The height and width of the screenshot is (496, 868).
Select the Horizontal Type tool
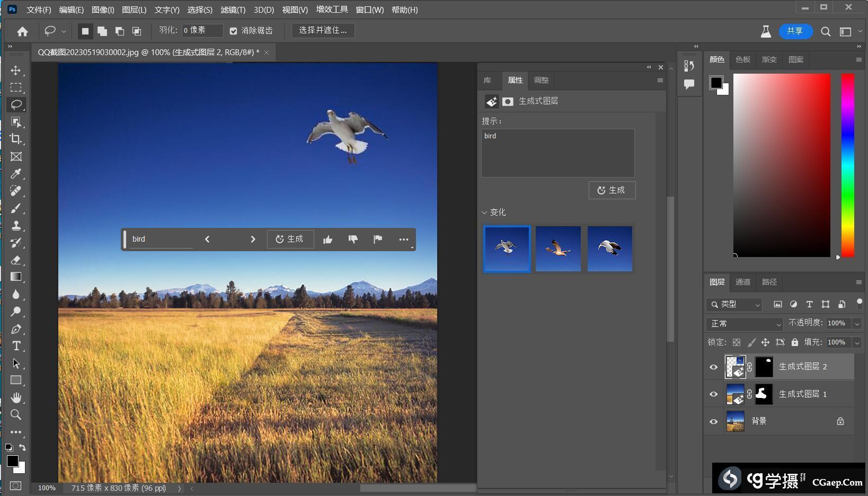pos(16,346)
